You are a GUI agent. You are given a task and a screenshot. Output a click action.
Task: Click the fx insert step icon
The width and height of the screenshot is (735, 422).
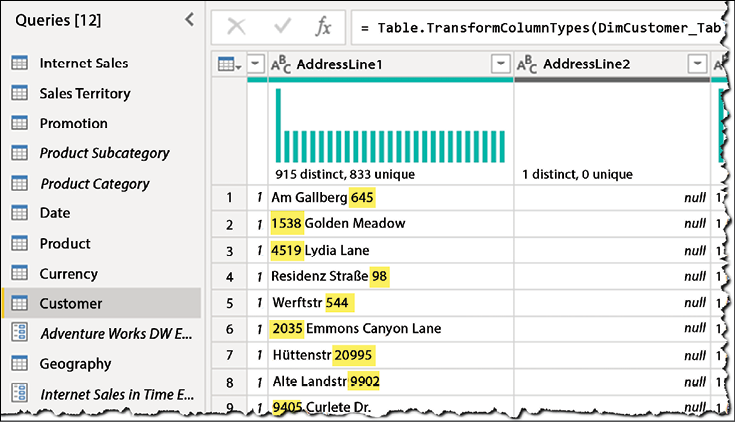point(323,27)
